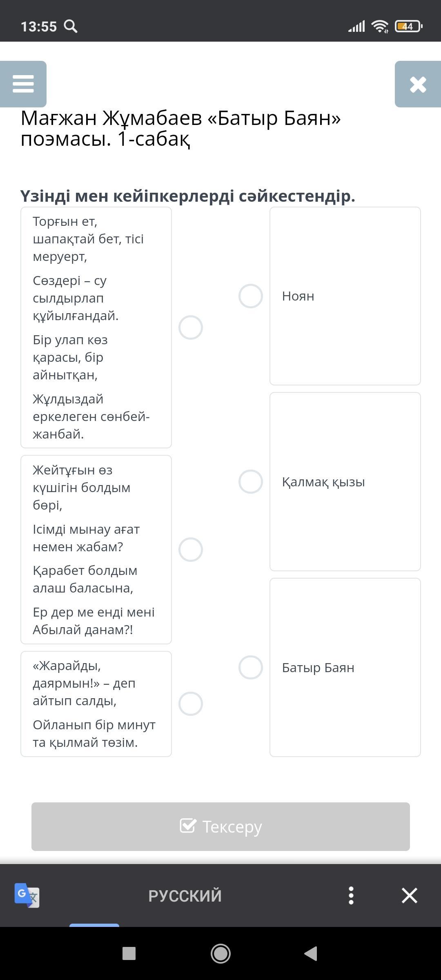
Task: Select the Ноян radio button
Action: [251, 296]
